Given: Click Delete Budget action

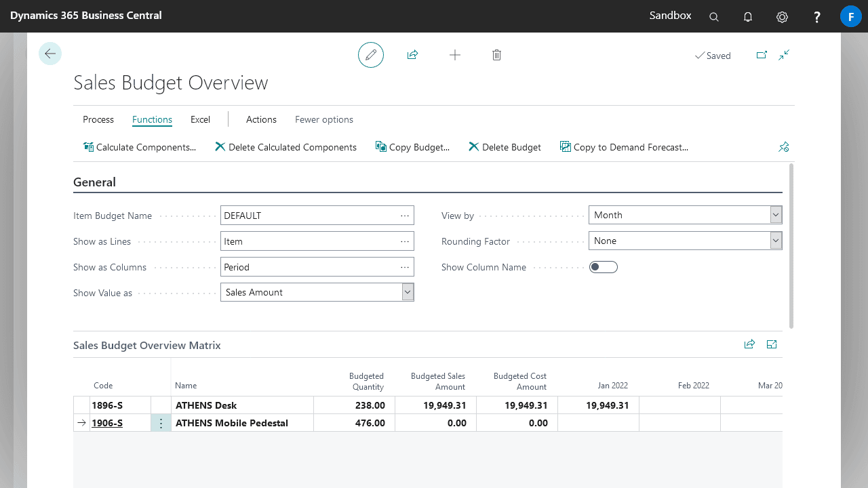Looking at the screenshot, I should pos(505,147).
